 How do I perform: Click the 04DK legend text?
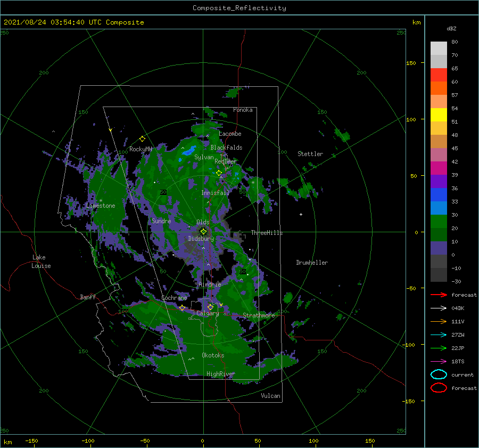coord(458,308)
